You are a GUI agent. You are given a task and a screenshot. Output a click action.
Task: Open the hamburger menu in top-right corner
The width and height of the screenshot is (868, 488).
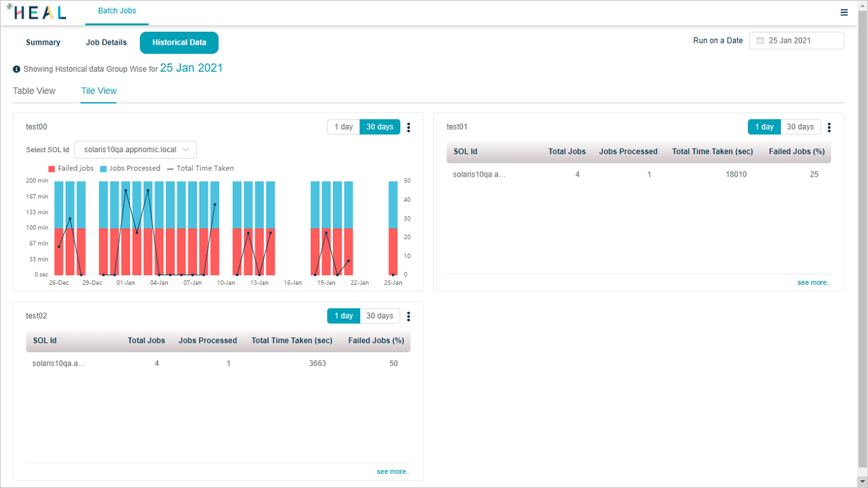click(844, 12)
